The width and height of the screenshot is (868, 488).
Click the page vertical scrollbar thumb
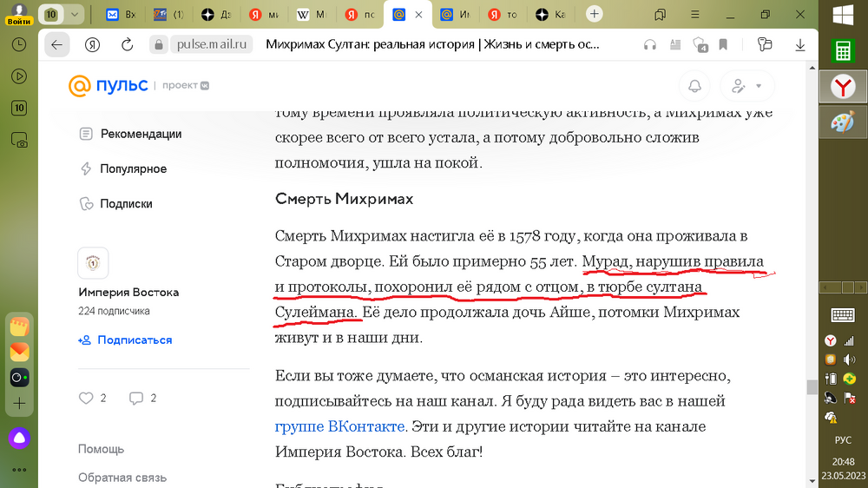812,386
